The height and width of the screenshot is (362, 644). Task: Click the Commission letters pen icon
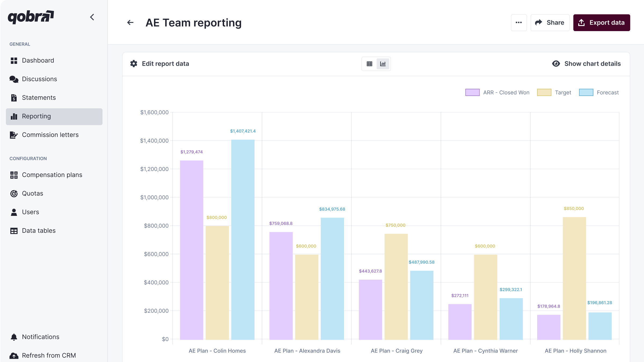(x=14, y=135)
